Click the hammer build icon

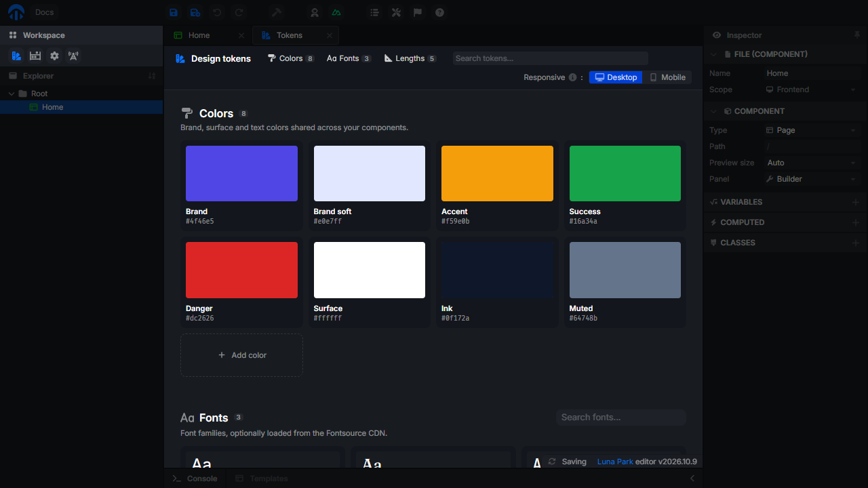[x=276, y=12]
